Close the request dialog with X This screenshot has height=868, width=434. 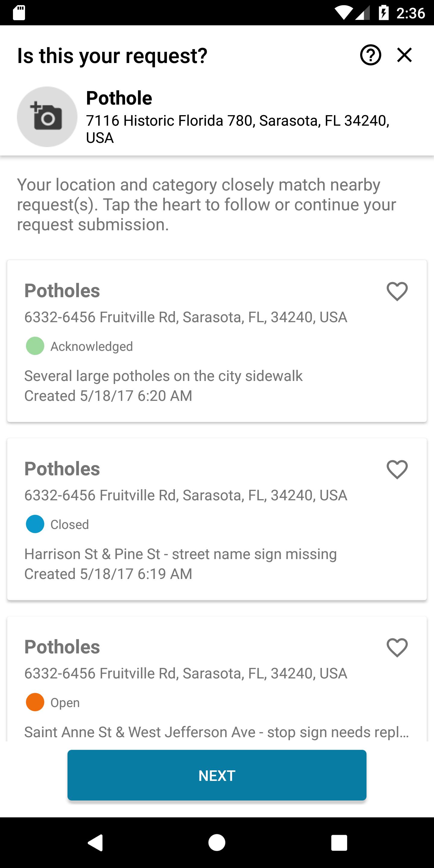tap(404, 55)
